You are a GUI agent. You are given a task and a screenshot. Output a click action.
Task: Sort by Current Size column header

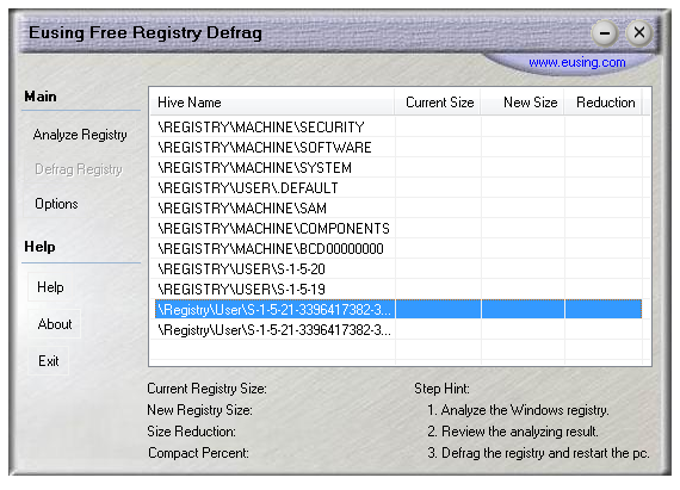(438, 102)
